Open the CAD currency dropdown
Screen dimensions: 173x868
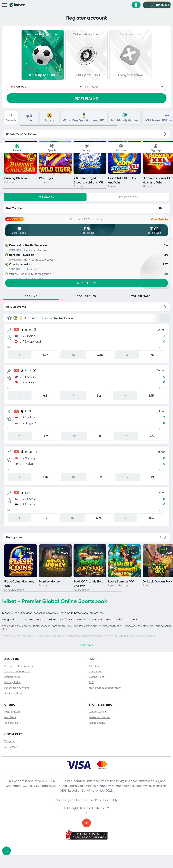pos(127,87)
